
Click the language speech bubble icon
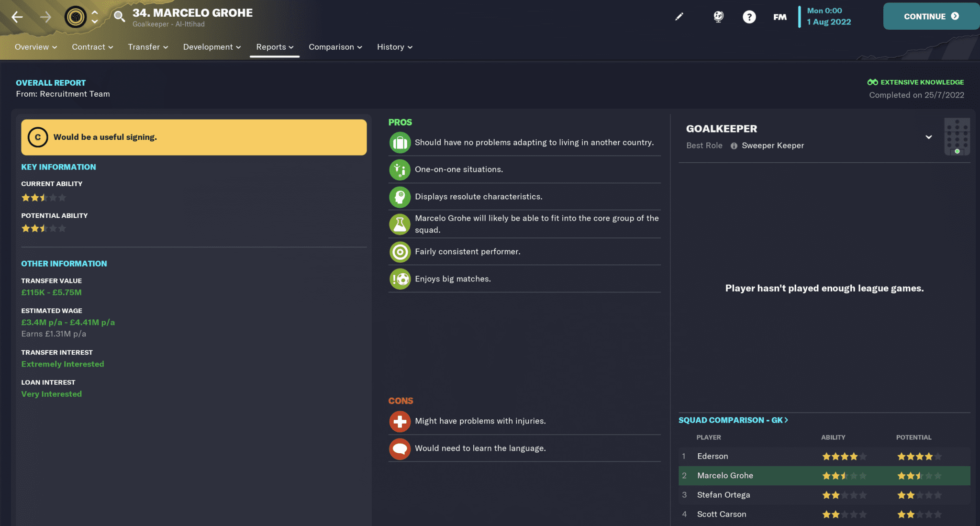coord(400,448)
